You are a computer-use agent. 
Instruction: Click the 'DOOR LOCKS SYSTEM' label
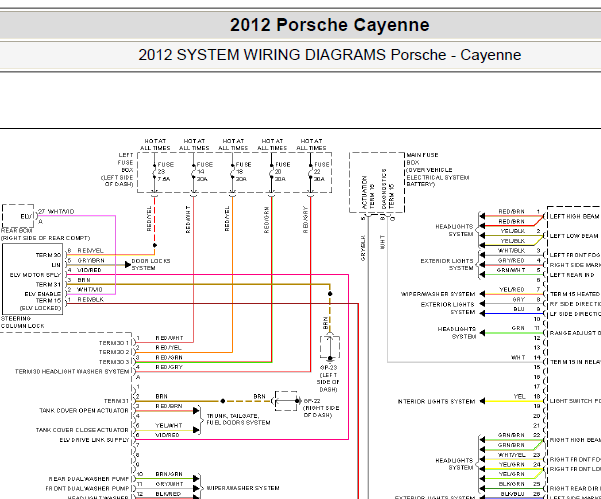point(151,264)
